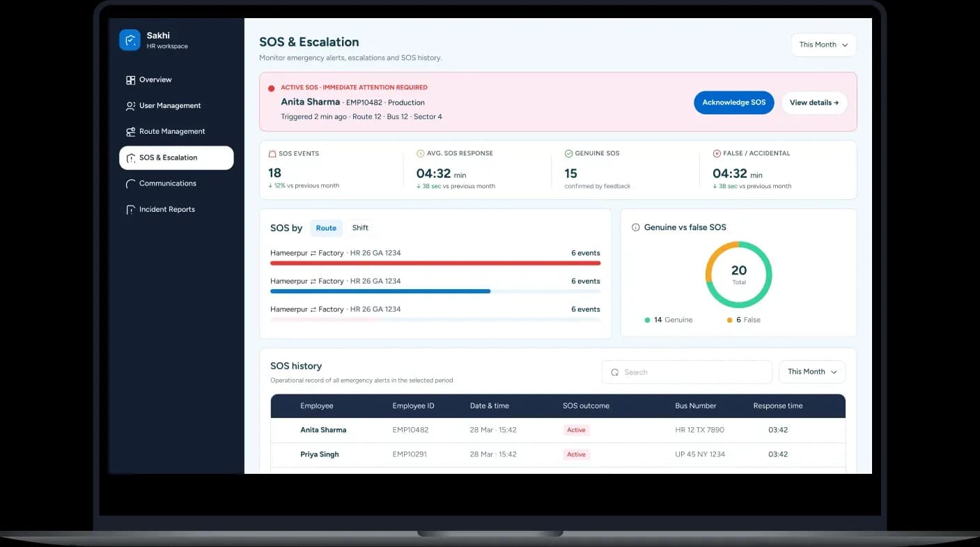Focus the SOS history search field
This screenshot has height=547, width=980.
pyautogui.click(x=687, y=372)
